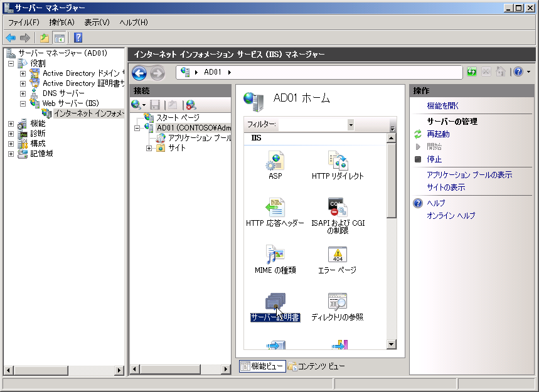Open the ASP feature icon
The image size is (539, 392).
[275, 166]
